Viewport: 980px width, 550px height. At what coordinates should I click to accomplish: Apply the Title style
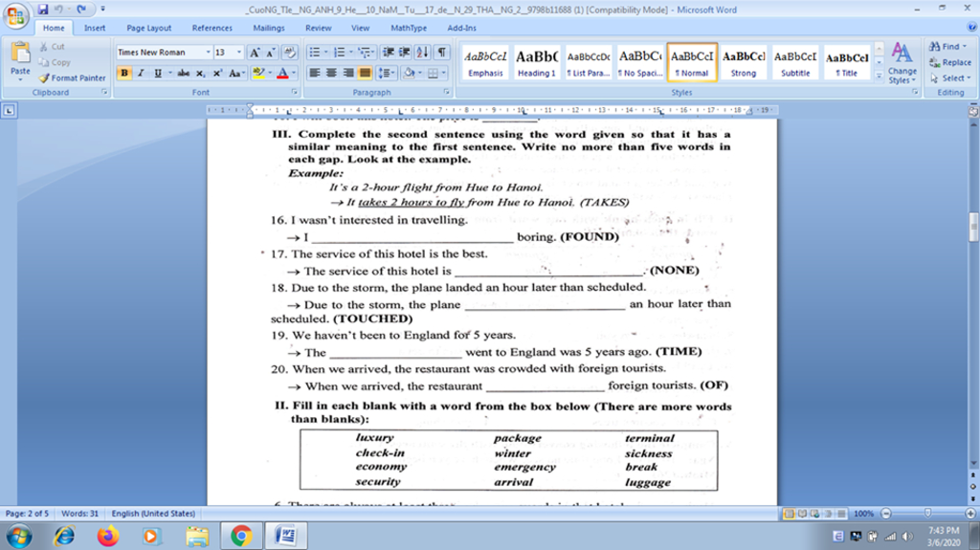[x=847, y=62]
